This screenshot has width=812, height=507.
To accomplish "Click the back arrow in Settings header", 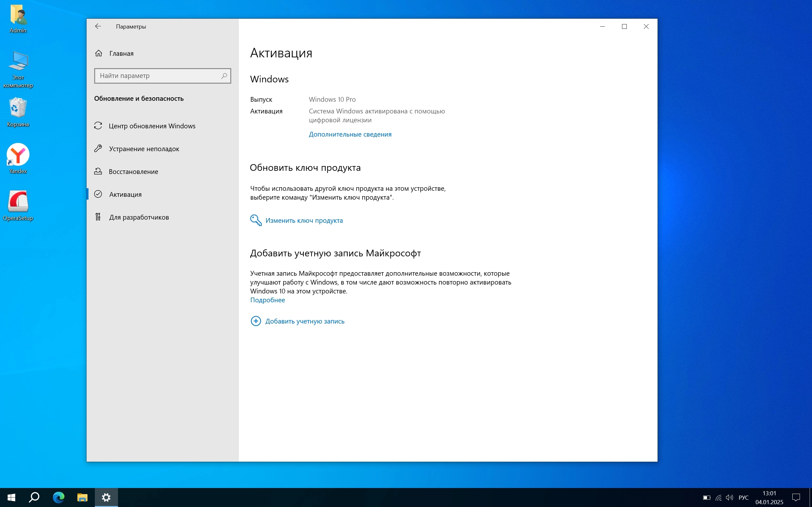I will 98,27.
